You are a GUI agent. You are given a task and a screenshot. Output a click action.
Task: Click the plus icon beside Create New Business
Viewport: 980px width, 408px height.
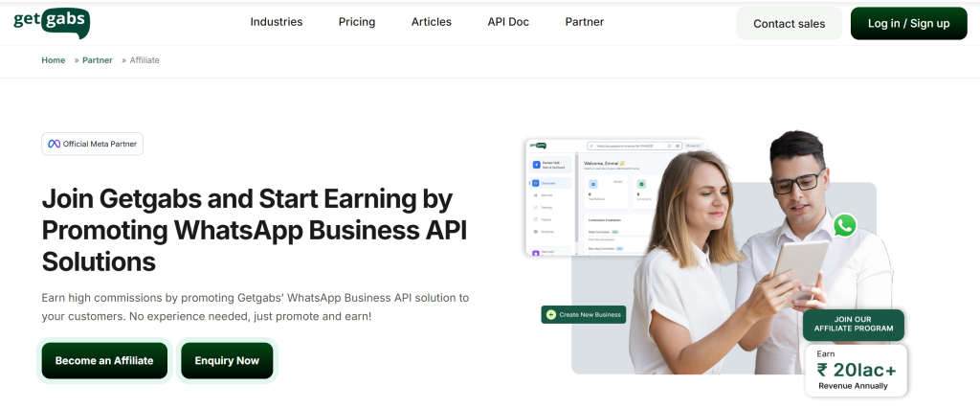(x=550, y=315)
